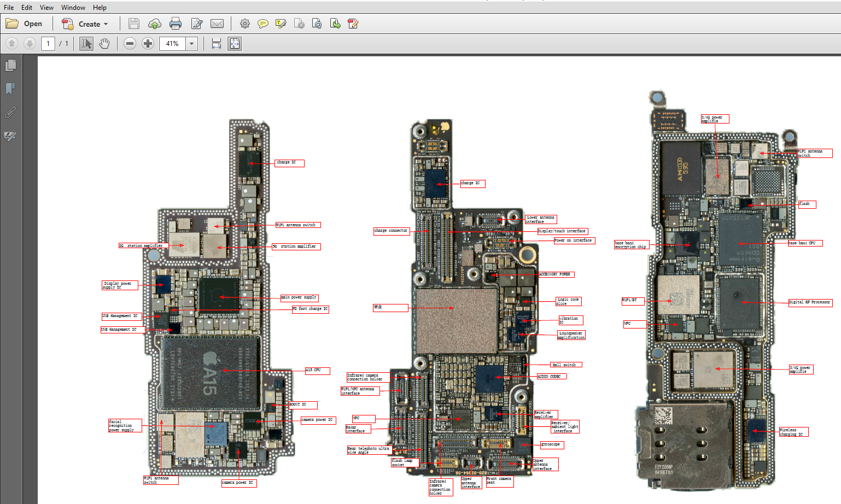841x504 pixels.
Task: Add a sticky note comment
Action: pos(263,24)
